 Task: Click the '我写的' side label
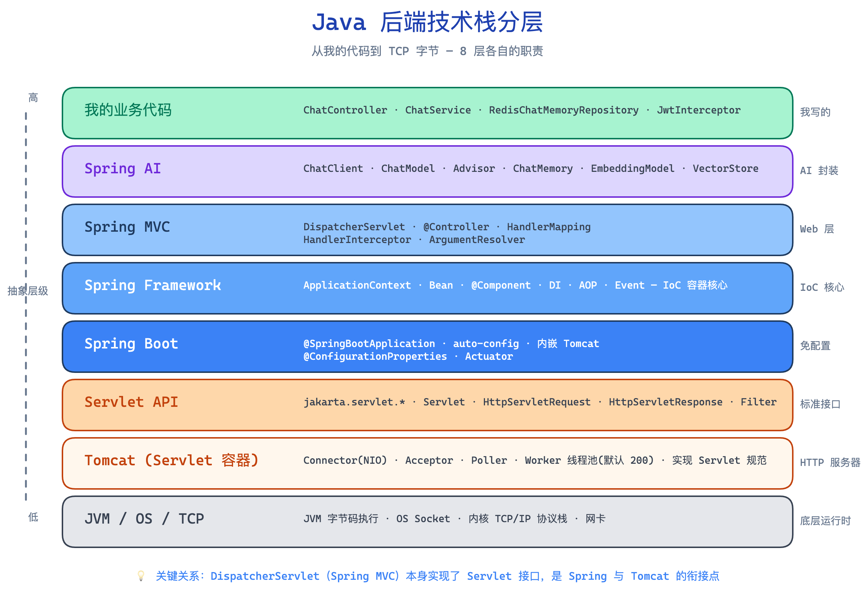click(815, 112)
